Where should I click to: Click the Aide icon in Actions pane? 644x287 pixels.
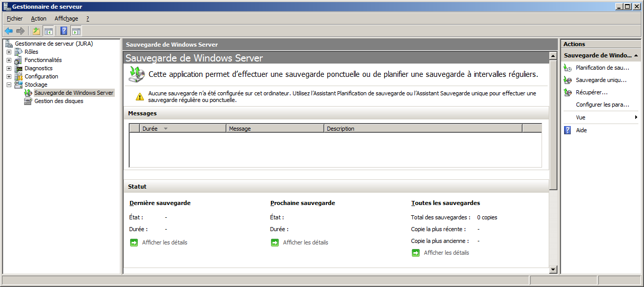point(568,130)
